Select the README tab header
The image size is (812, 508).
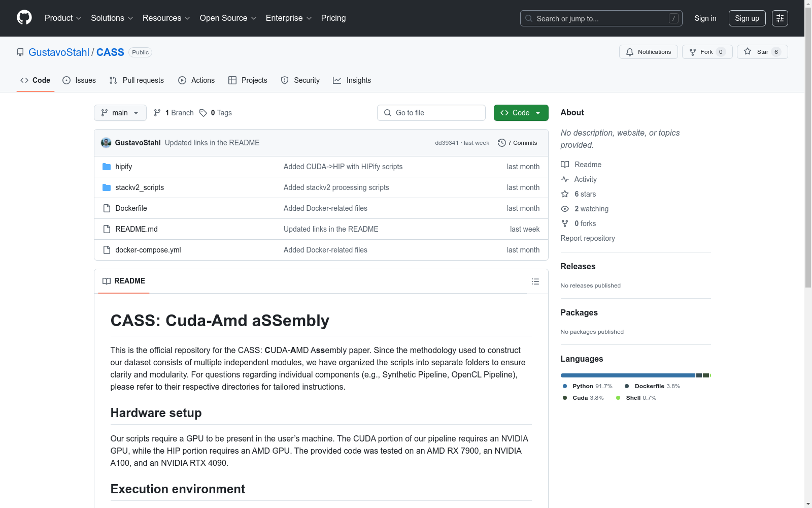pyautogui.click(x=124, y=281)
